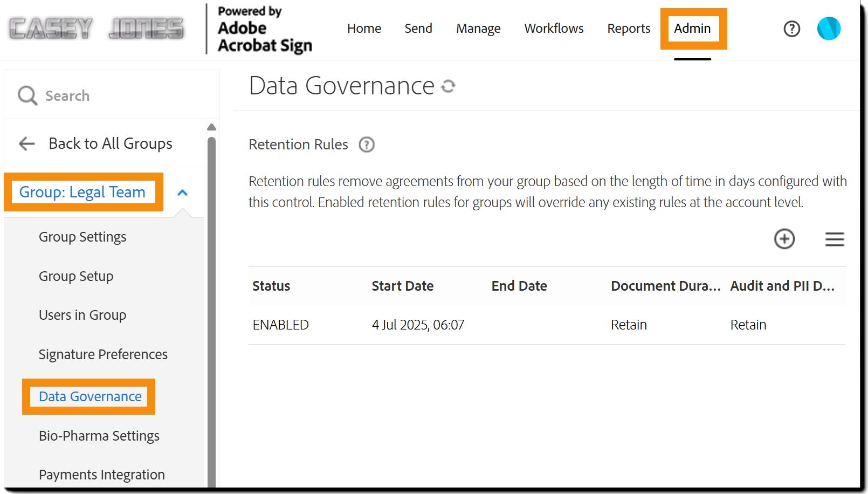Image resolution: width=868 pixels, height=494 pixels.
Task: Open the Admin tab
Action: tap(692, 29)
